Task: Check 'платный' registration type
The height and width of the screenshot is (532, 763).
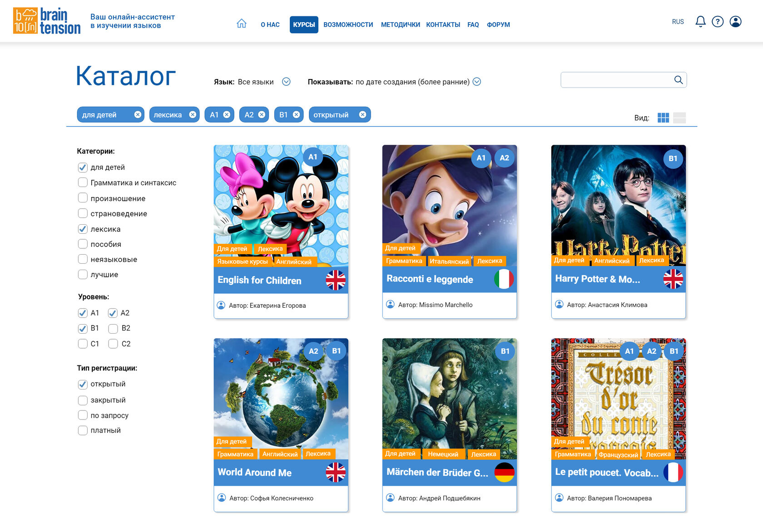Action: (83, 430)
